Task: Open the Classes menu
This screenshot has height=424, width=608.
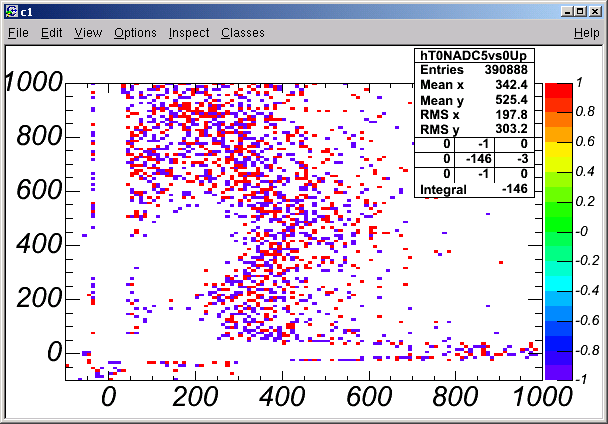Action: (243, 33)
